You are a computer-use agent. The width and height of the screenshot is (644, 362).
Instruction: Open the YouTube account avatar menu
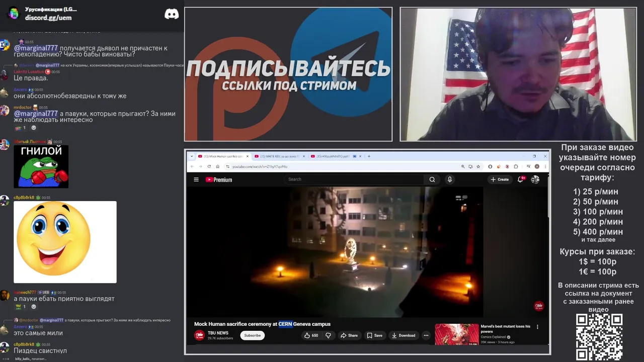click(x=535, y=179)
